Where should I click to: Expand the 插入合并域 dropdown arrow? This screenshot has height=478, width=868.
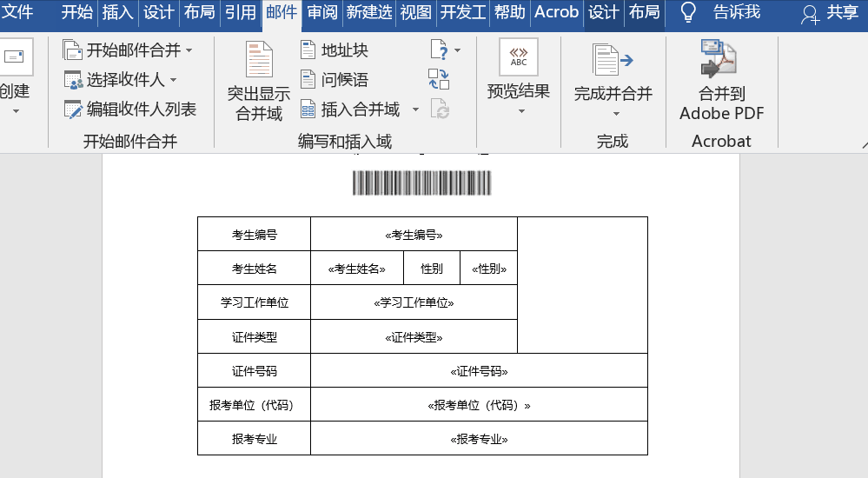415,110
